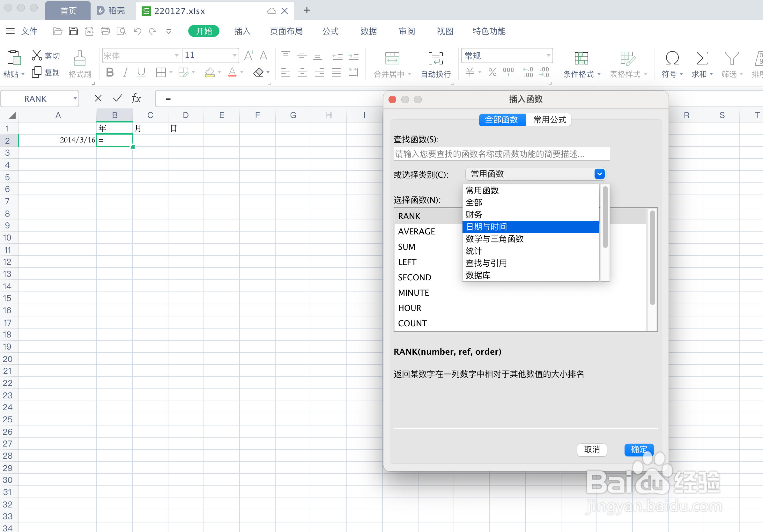Switch to the 常用公式 tab
This screenshot has width=763, height=532.
(x=549, y=120)
